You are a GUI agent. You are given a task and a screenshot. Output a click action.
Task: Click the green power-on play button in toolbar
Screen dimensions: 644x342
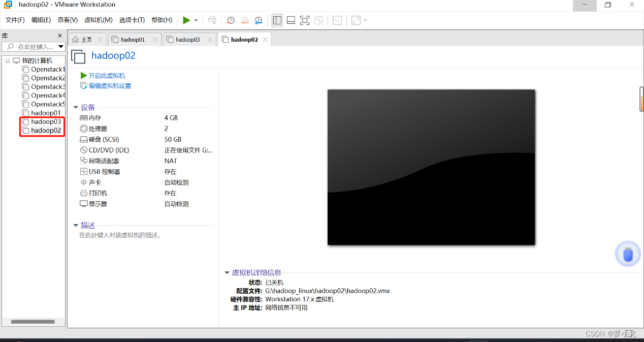click(186, 20)
